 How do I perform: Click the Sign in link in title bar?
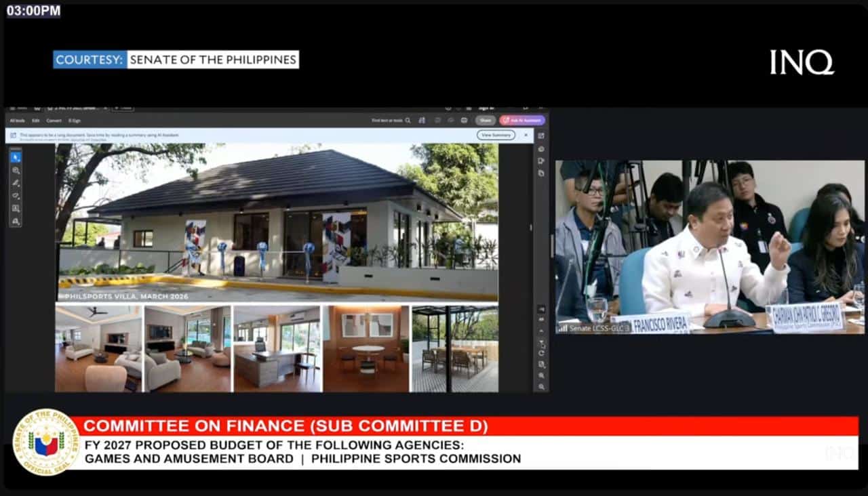[486, 108]
